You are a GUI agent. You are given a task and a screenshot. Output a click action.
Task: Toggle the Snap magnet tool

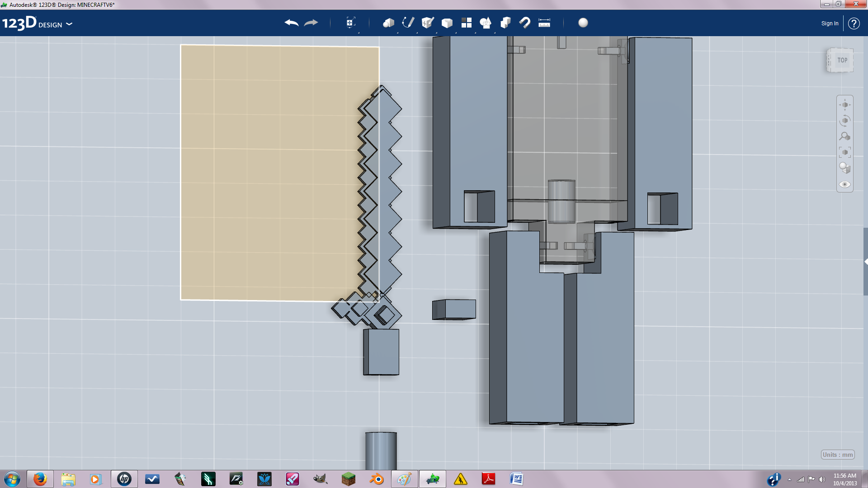[x=525, y=23]
